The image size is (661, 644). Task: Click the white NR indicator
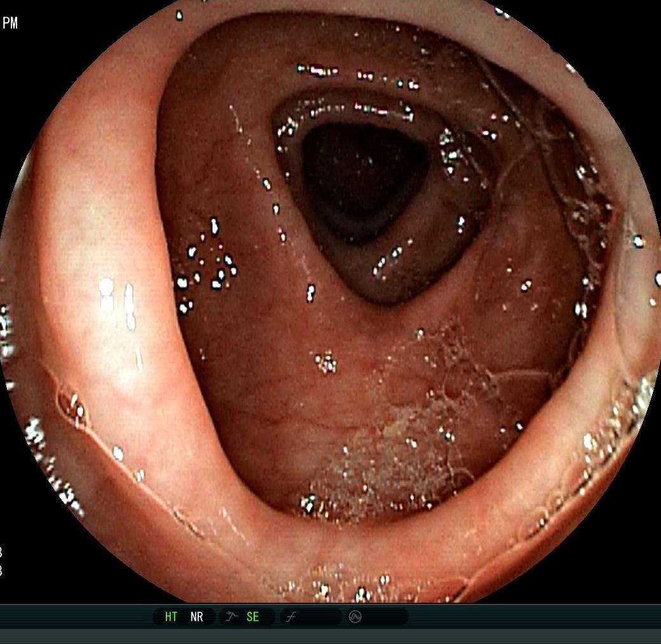click(196, 617)
